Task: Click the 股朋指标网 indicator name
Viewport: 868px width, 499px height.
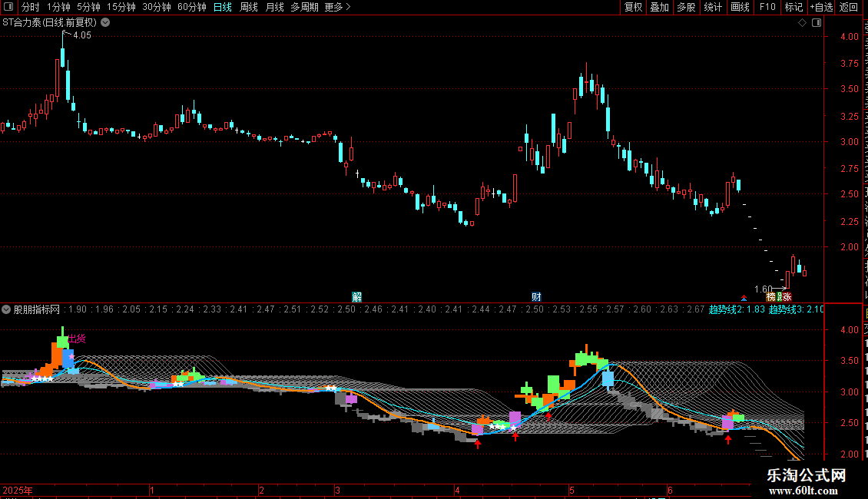Action: (37, 310)
